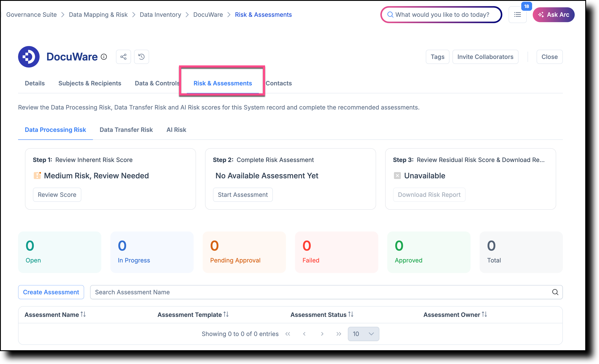599x364 pixels.
Task: Click the share icon beside DocuWare
Action: pyautogui.click(x=124, y=57)
